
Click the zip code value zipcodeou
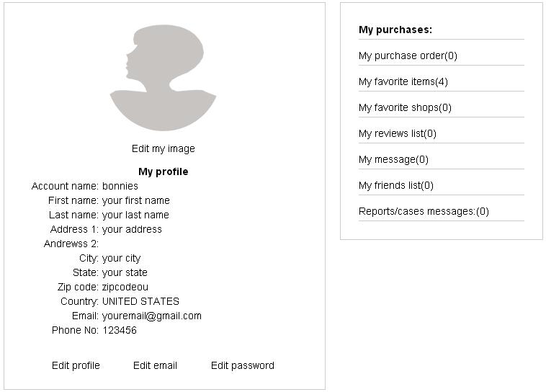[x=125, y=287]
